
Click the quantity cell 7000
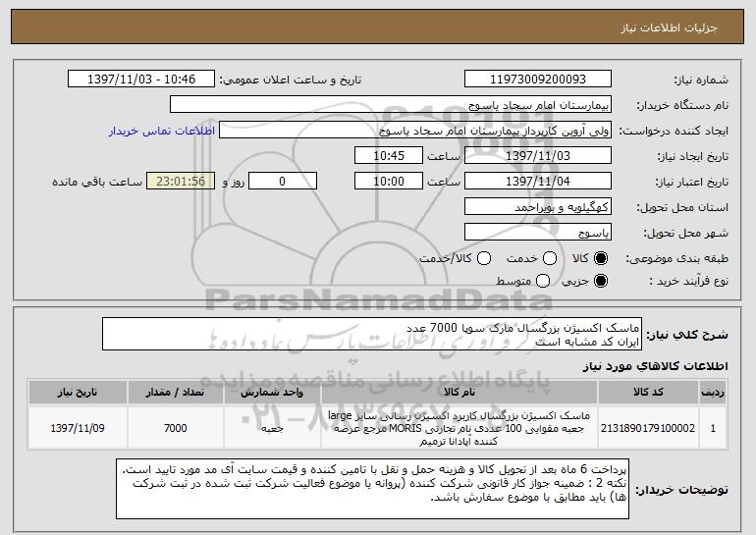pos(176,428)
